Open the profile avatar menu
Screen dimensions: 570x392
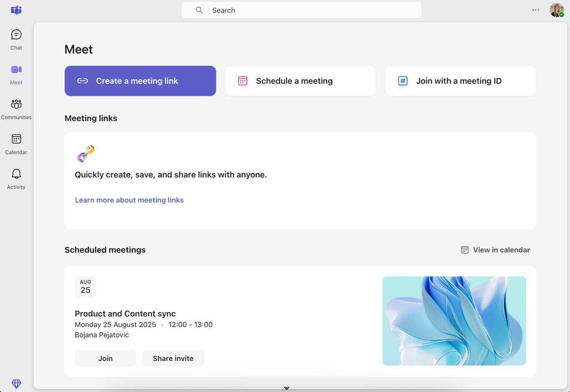coord(556,10)
